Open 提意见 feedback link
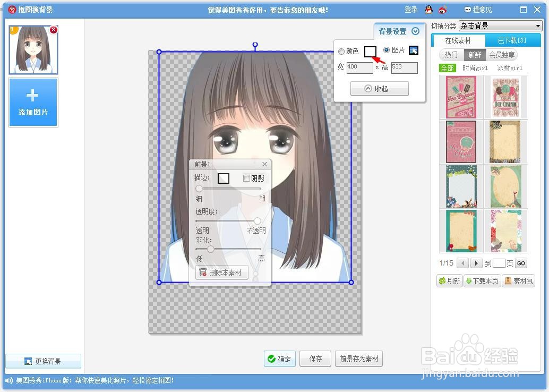The width and height of the screenshot is (549, 392). pos(478,10)
